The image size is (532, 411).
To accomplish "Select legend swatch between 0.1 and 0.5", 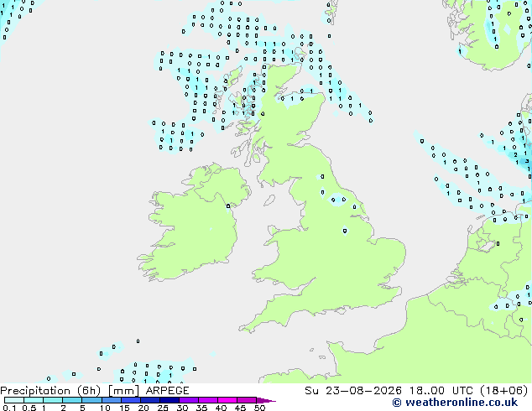I will click(14, 400).
